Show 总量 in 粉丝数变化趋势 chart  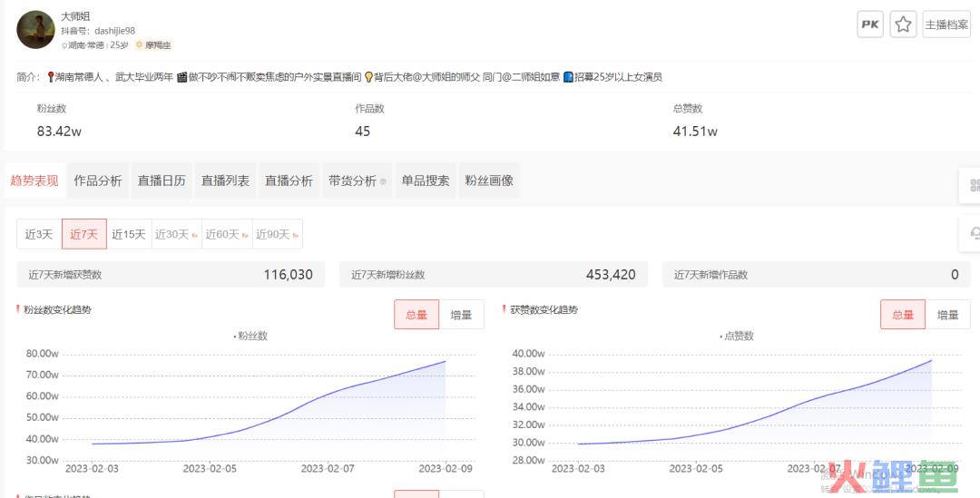tap(416, 314)
